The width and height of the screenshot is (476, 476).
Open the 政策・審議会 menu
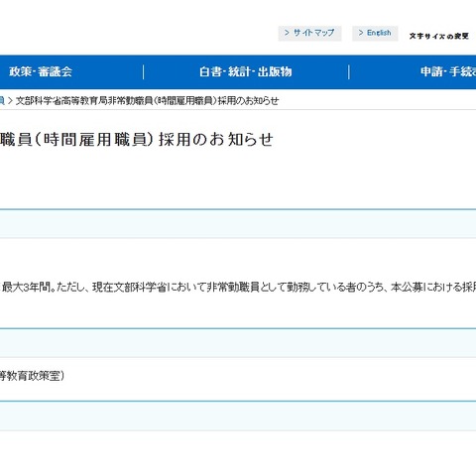41,71
